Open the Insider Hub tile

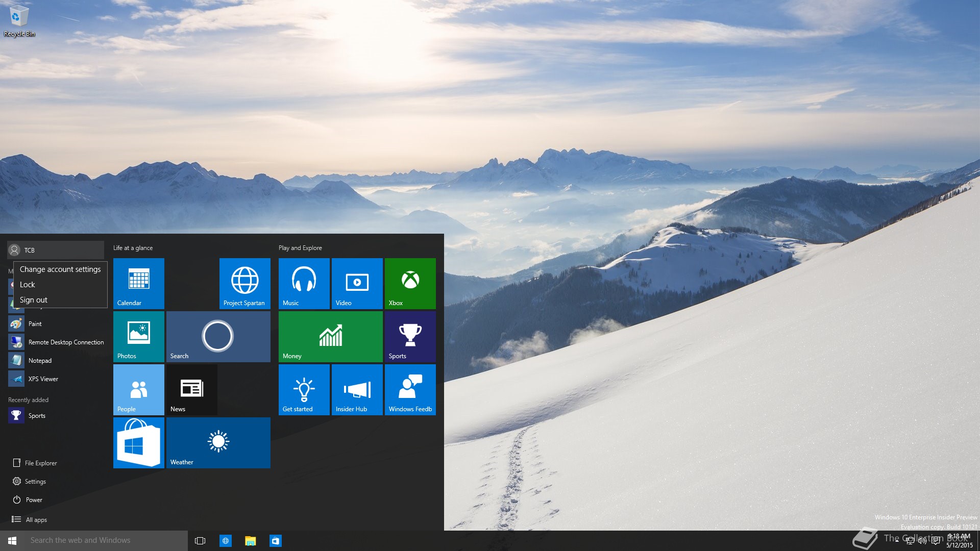[357, 389]
